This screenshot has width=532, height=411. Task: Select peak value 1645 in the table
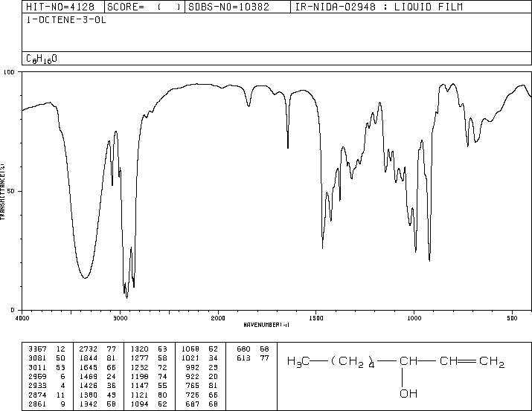click(89, 367)
